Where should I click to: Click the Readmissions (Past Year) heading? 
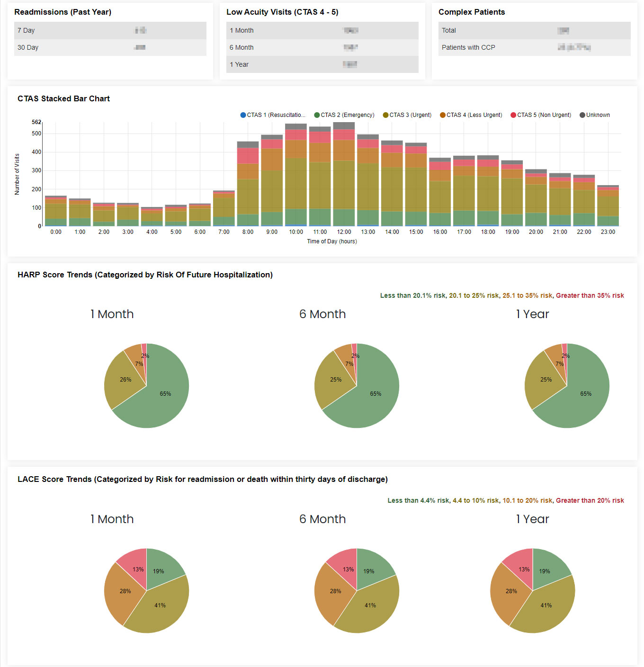click(x=63, y=12)
